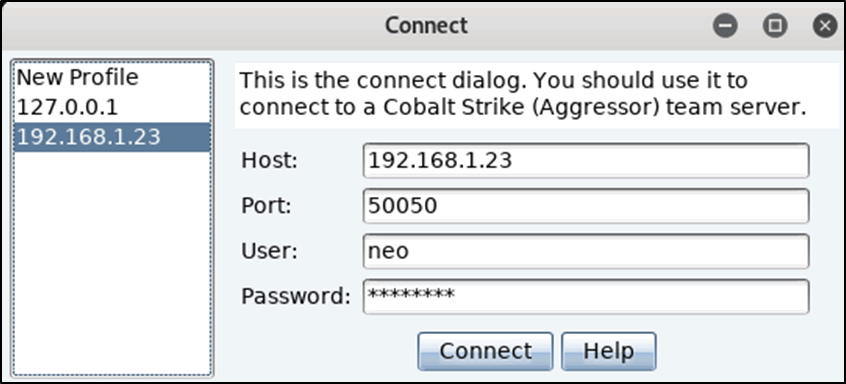Close the Connect dialog
Screen dimensions: 846x384
(824, 25)
